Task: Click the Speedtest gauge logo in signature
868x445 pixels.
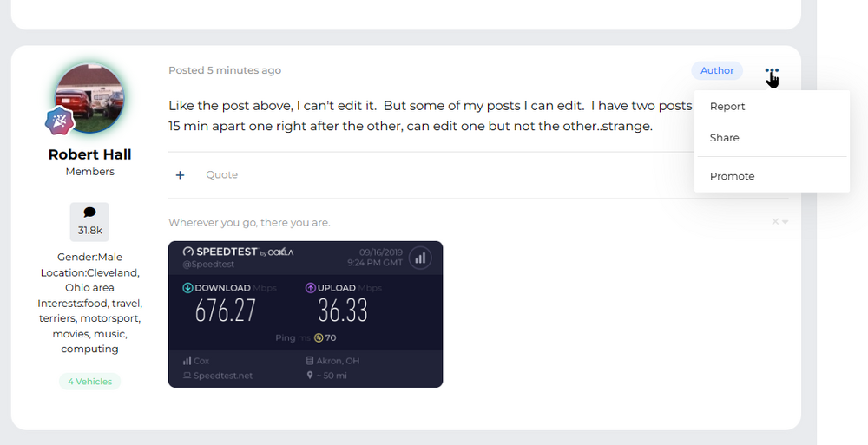Action: point(188,252)
